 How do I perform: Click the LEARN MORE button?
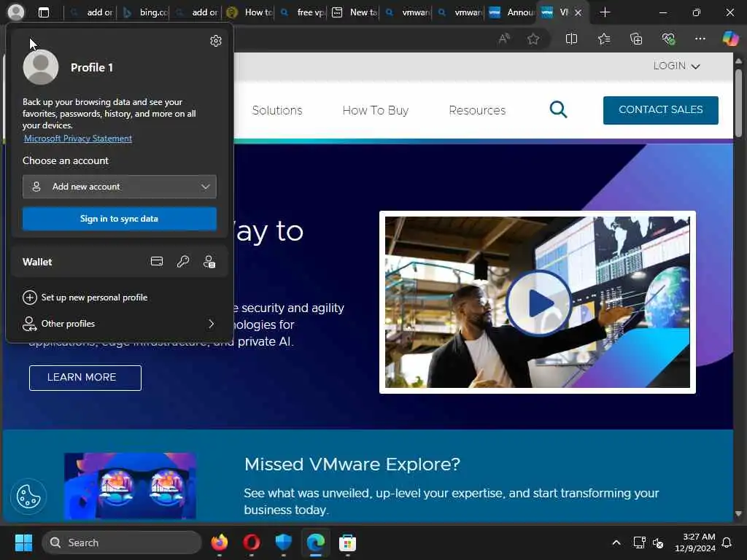point(85,378)
